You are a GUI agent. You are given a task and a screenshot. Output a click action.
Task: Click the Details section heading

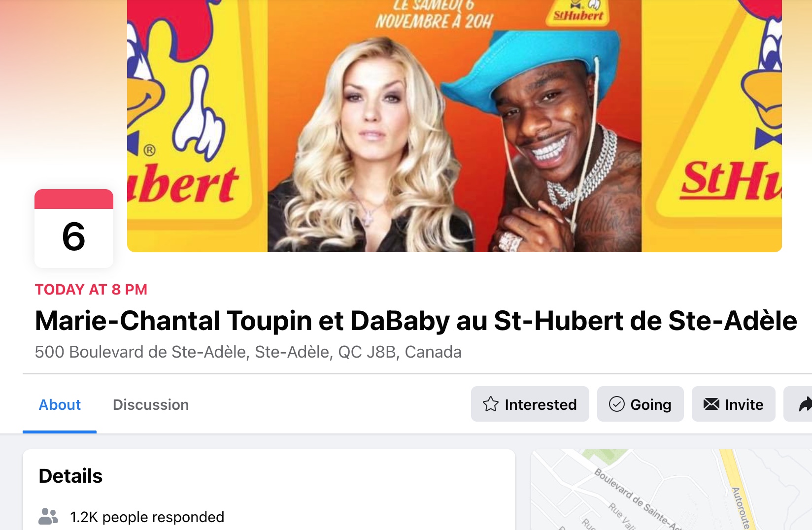pyautogui.click(x=70, y=476)
